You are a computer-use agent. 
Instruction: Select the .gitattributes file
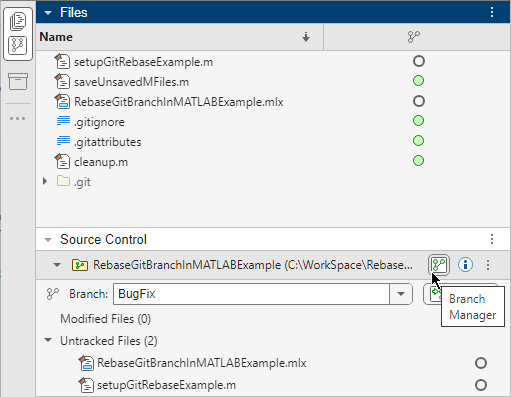coord(108,142)
